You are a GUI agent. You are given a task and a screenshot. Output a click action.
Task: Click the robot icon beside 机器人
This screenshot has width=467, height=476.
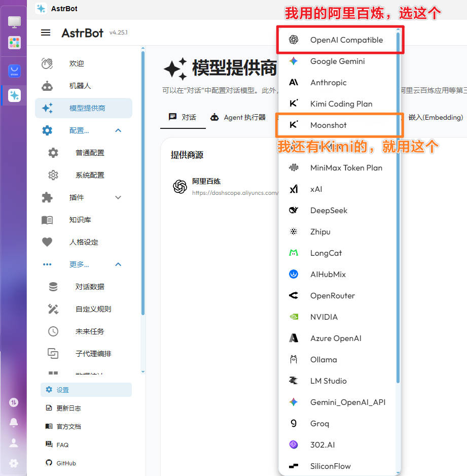[47, 86]
